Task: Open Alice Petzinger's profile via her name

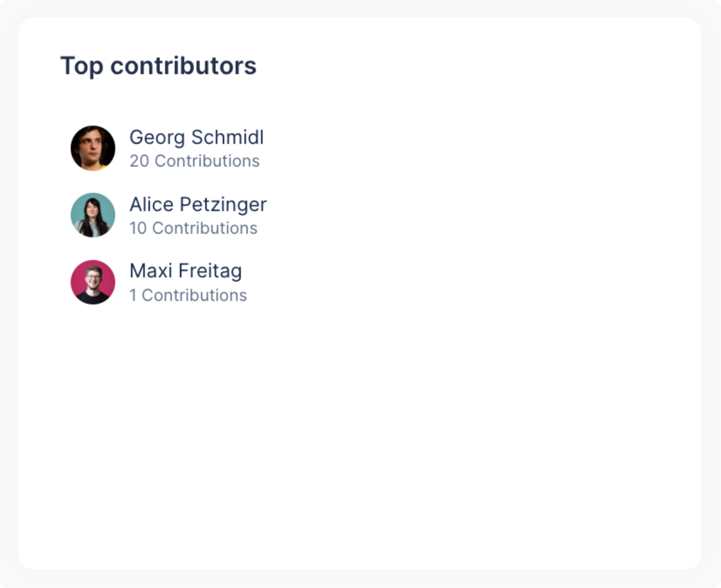Action: click(198, 204)
